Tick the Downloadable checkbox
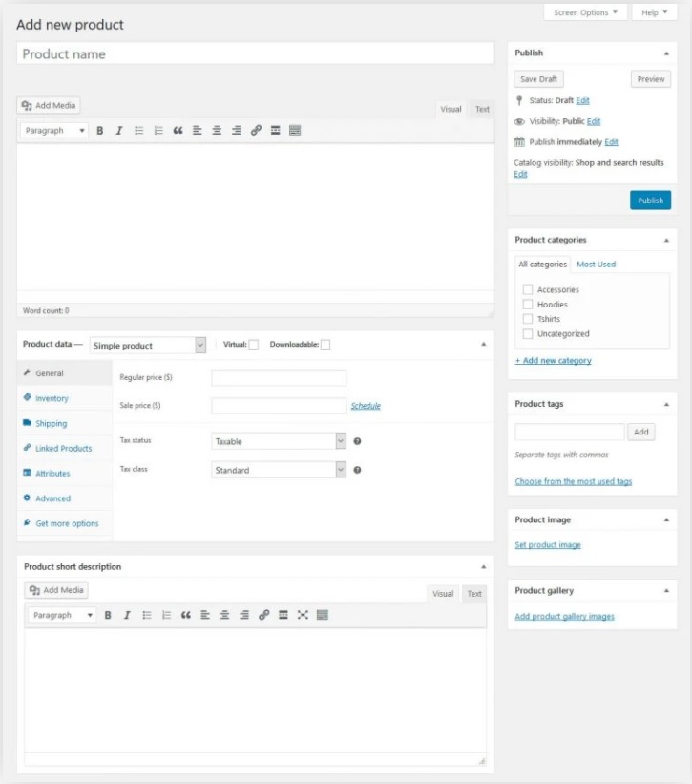Image resolution: width=692 pixels, height=784 pixels. [x=325, y=345]
